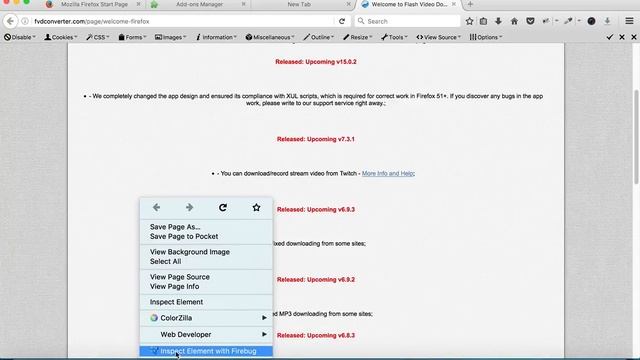Open a new tab with the plus button
640x360 pixels.
click(x=470, y=4)
